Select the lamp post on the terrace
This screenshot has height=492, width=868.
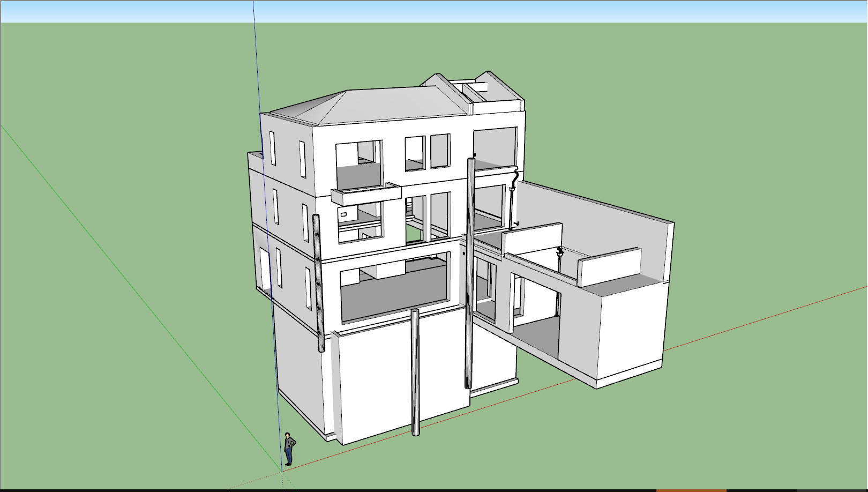[560, 257]
